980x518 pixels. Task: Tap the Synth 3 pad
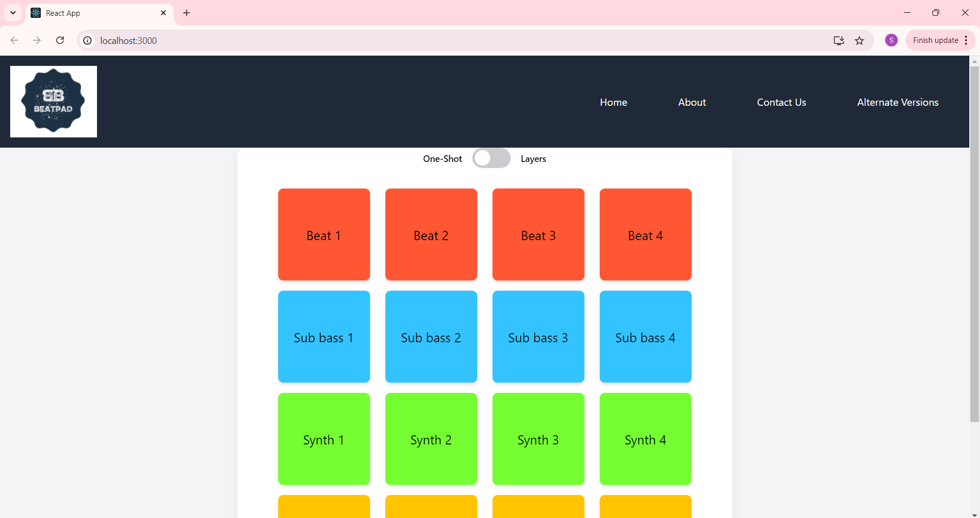[x=538, y=439]
